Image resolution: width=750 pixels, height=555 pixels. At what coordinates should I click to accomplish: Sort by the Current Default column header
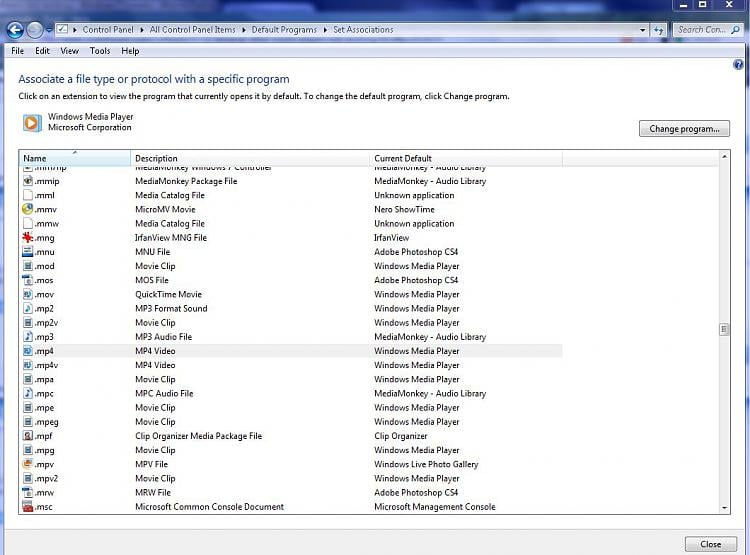(x=466, y=158)
